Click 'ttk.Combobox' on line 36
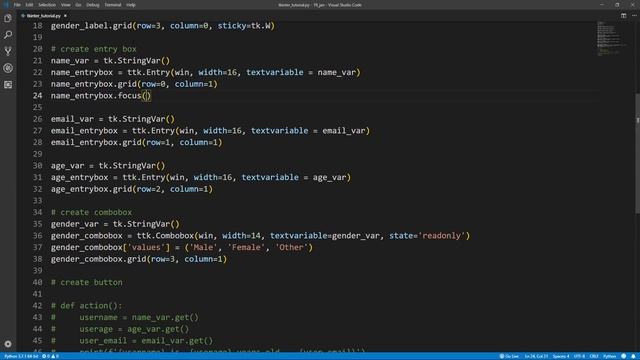 pos(165,236)
